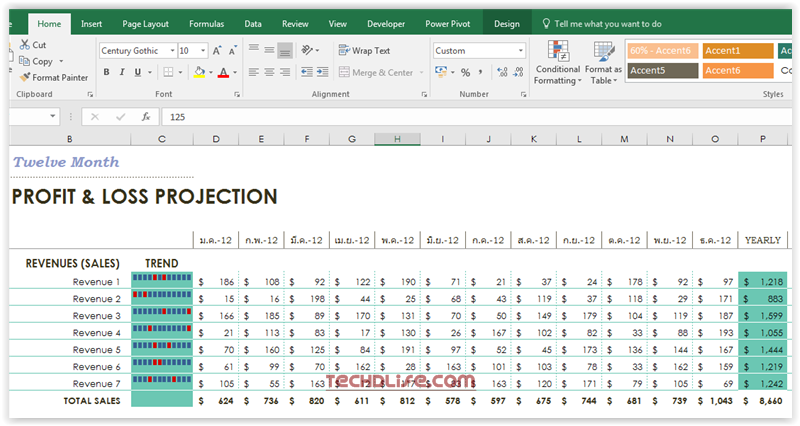This screenshot has height=426, width=800.
Task: Open fill color dropdown arrow
Action: click(x=211, y=72)
